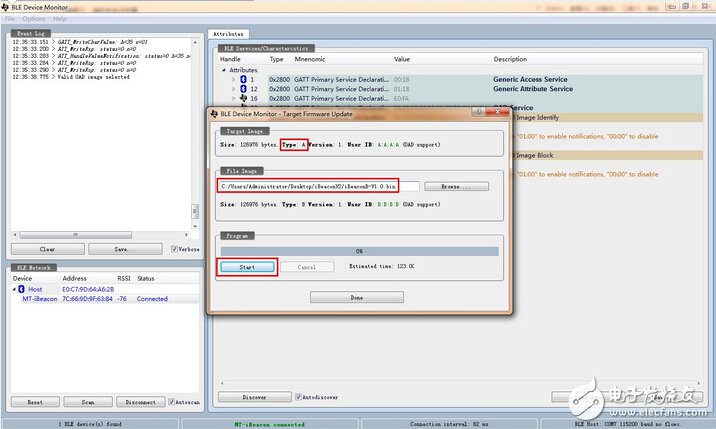Disable the Autoscan checkbox

tap(173, 402)
